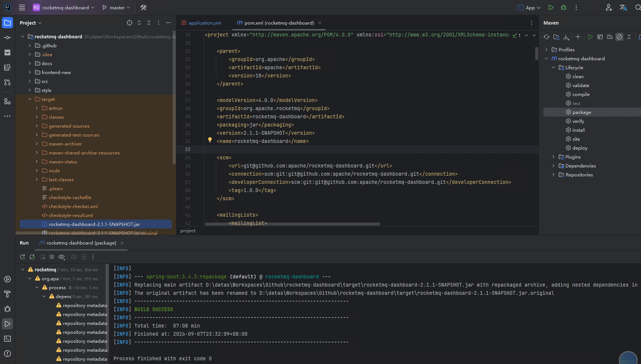Open Build hammer icon in top bar

[x=143, y=7]
